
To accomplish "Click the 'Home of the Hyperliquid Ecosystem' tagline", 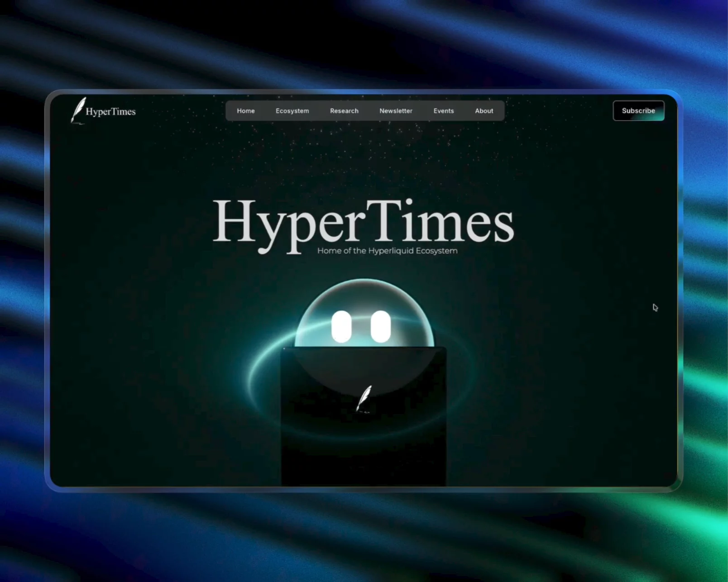I will tap(388, 251).
